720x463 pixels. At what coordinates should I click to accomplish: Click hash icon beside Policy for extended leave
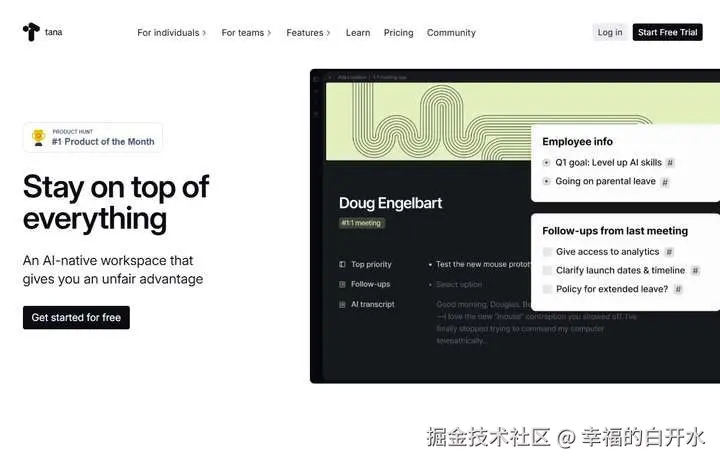click(x=678, y=289)
